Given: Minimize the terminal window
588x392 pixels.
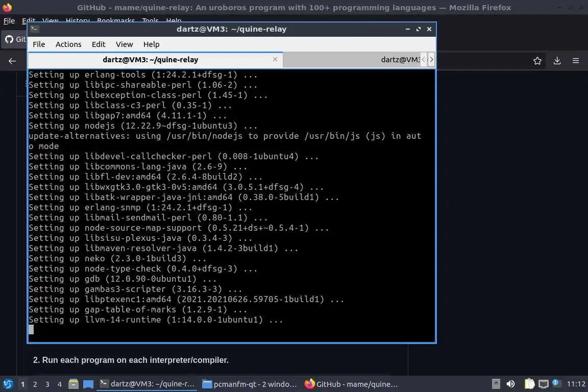Looking at the screenshot, I should (408, 29).
